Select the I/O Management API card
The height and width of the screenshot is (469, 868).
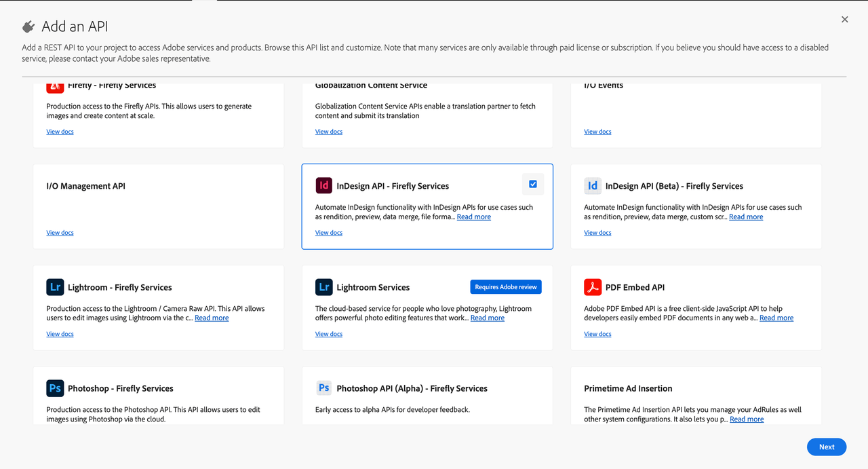158,206
